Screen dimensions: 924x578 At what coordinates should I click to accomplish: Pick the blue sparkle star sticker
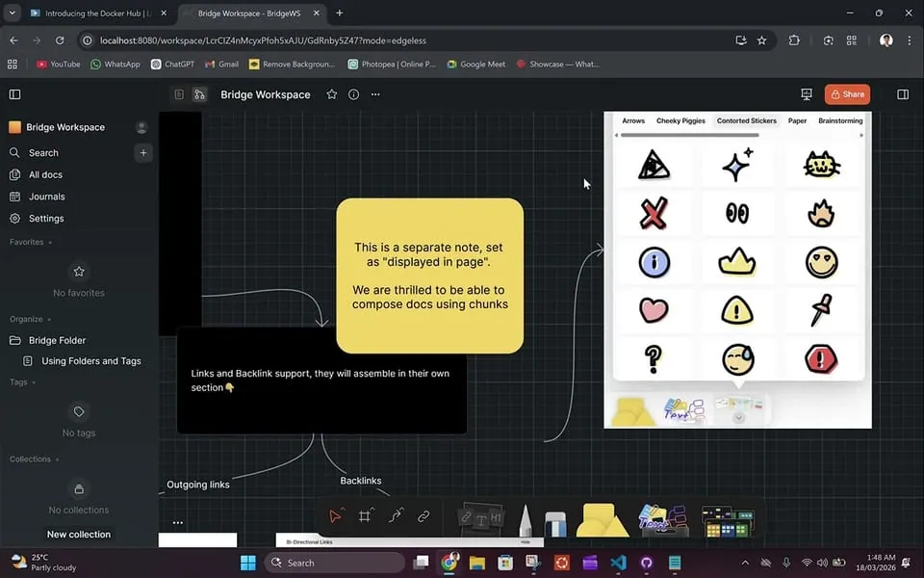coord(737,165)
